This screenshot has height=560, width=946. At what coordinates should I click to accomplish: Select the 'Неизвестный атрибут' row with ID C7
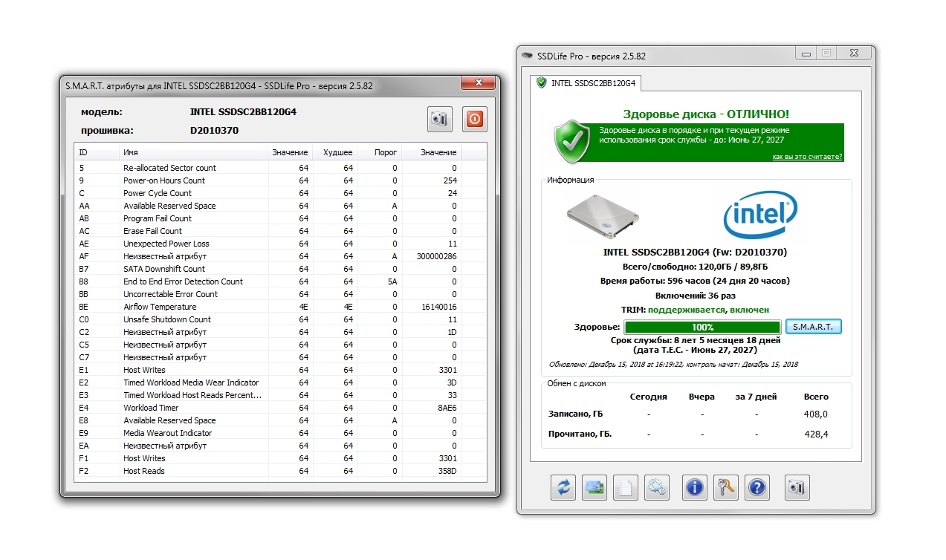tap(281, 357)
